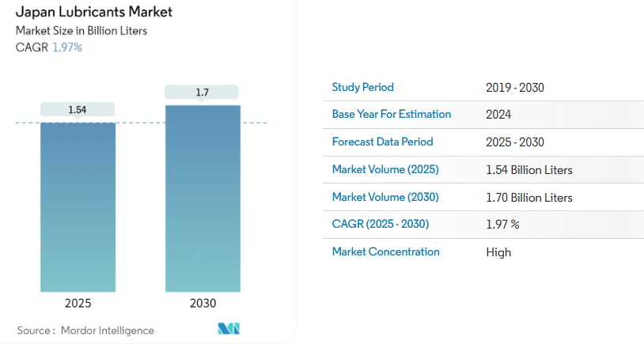The width and height of the screenshot is (644, 348).
Task: Click the 2025 x-axis label
Action: [x=78, y=304]
